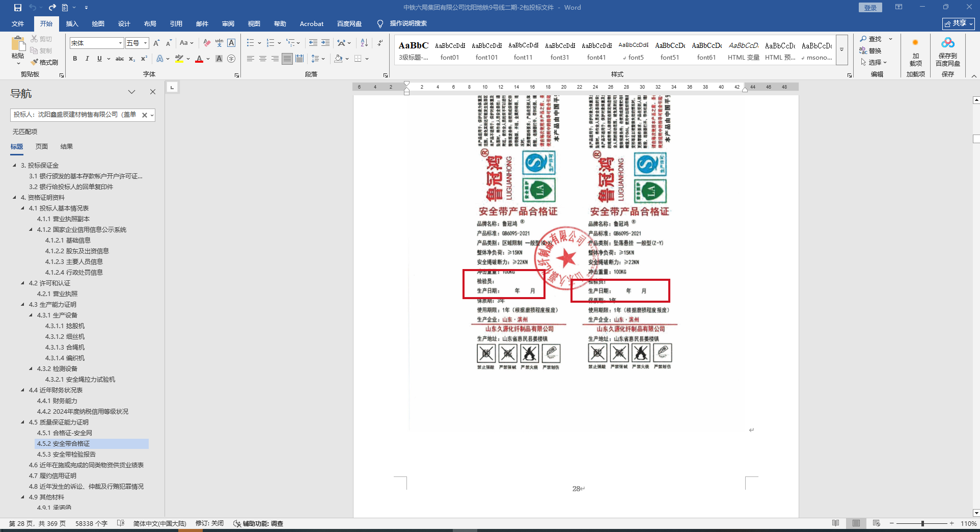Viewport: 980px width, 532px height.
Task: Toggle bold formatting
Action: [75, 59]
